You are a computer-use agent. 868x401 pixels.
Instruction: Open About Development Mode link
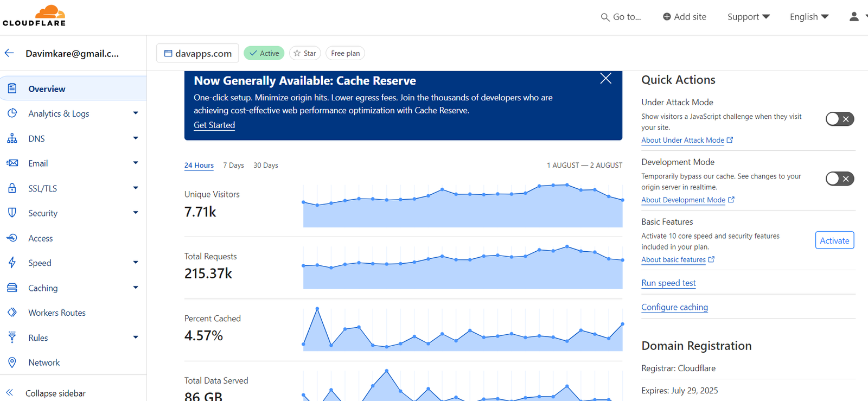683,200
